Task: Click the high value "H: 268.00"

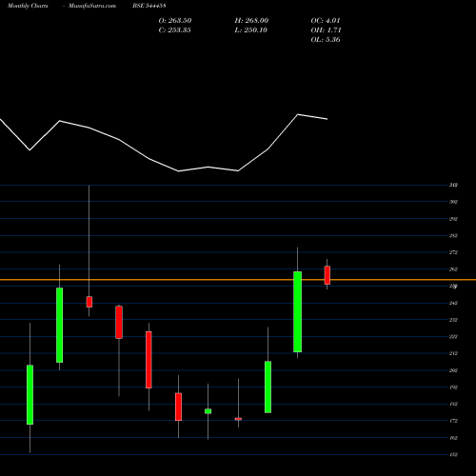Action: click(x=251, y=20)
